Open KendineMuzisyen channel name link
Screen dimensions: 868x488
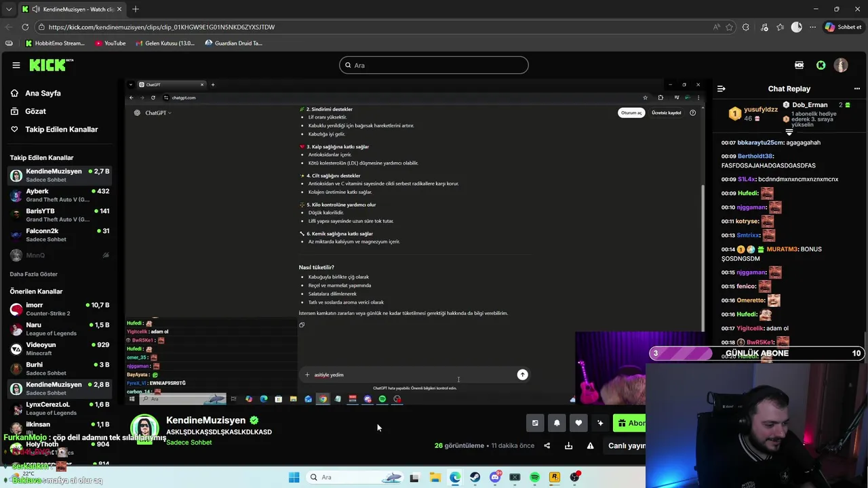point(205,421)
